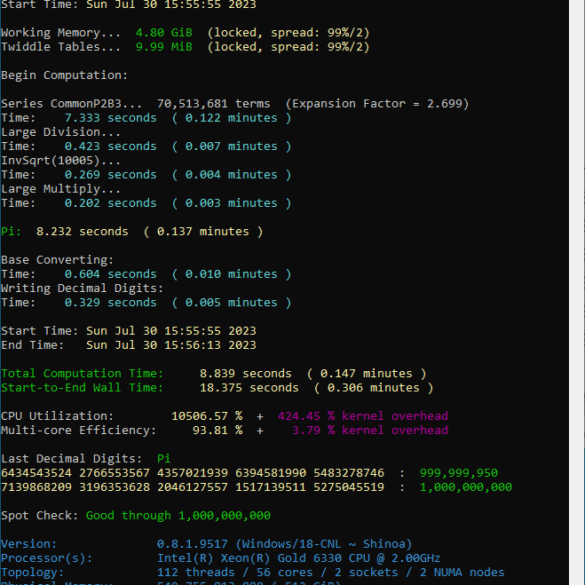This screenshot has width=585, height=585.
Task: Click the division time '0.423 seconds'
Action: coord(110,146)
